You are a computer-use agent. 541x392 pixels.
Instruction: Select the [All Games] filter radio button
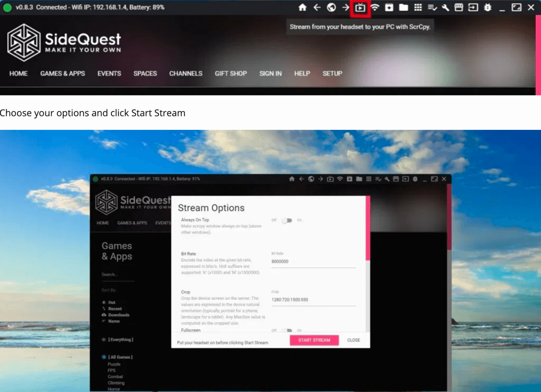104,357
